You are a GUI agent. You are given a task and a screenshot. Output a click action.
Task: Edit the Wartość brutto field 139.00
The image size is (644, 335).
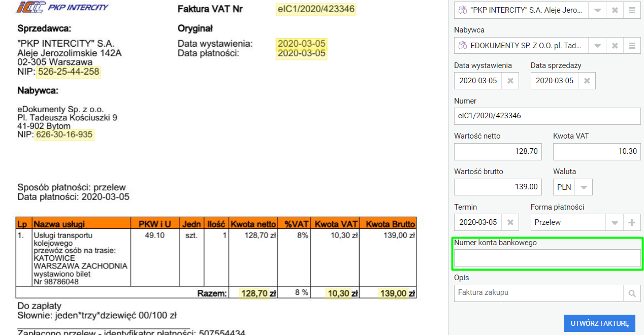[x=498, y=187]
